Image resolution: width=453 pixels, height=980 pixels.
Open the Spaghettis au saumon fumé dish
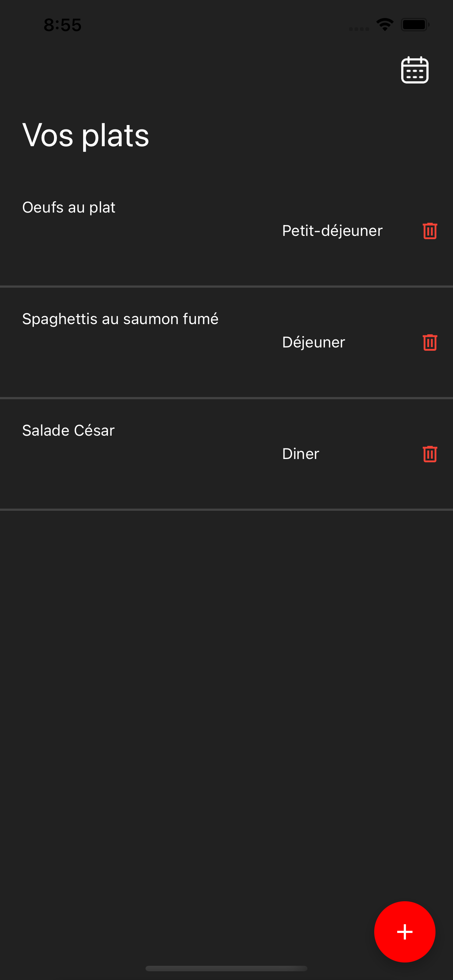click(120, 319)
